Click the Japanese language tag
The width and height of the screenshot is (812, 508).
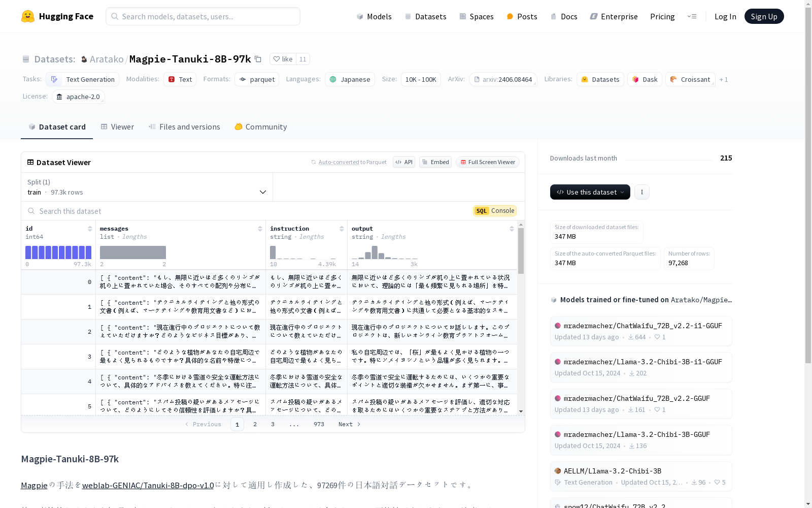click(x=350, y=79)
